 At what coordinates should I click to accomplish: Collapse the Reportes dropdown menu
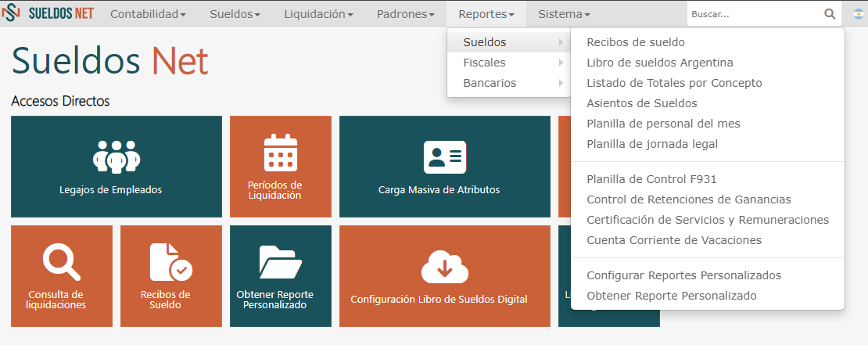pos(486,14)
